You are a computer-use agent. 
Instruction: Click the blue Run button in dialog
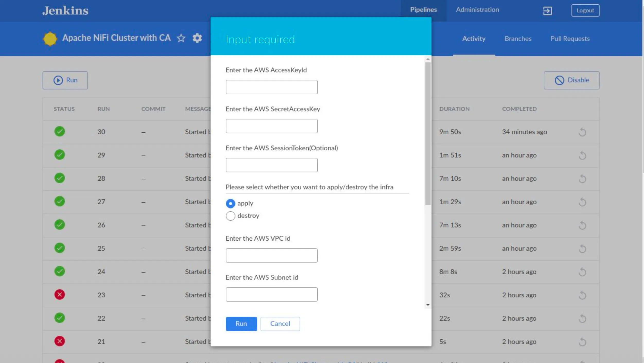pos(241,324)
